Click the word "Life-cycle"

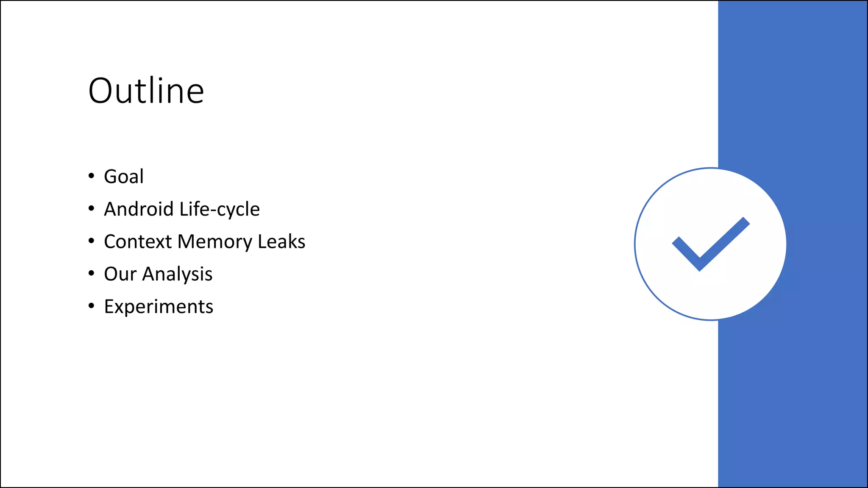tap(220, 209)
